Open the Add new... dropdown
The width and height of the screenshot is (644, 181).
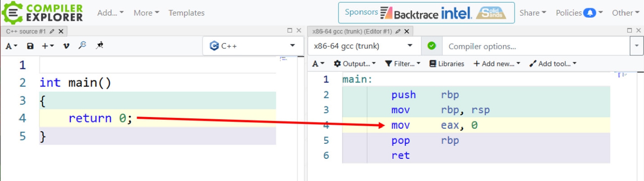pos(496,63)
